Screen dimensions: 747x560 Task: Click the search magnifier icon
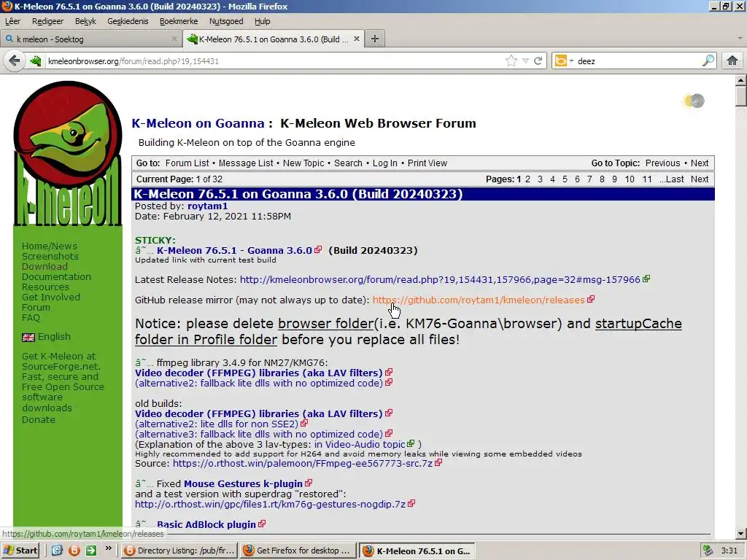point(708,61)
